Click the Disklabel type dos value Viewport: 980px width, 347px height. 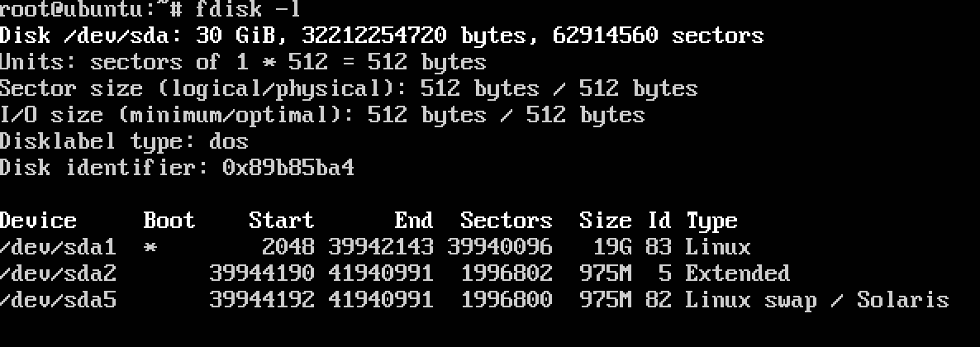tap(229, 141)
